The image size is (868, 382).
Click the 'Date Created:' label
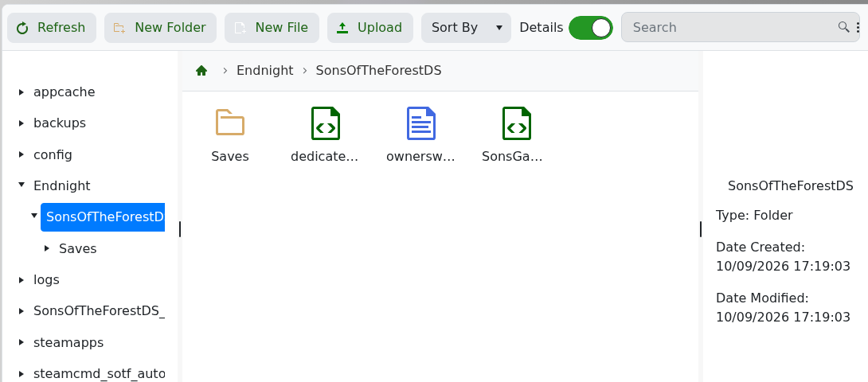(x=760, y=247)
